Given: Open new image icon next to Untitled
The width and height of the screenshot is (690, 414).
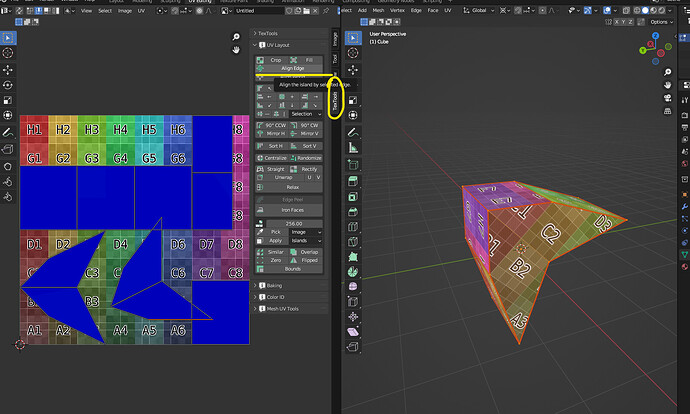Looking at the screenshot, I should pyautogui.click(x=298, y=11).
